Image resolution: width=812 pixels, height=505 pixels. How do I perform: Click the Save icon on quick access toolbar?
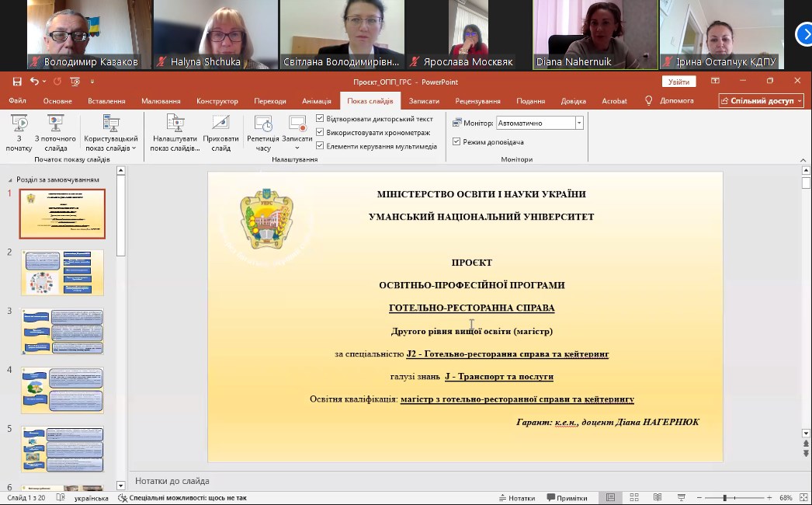[17, 80]
